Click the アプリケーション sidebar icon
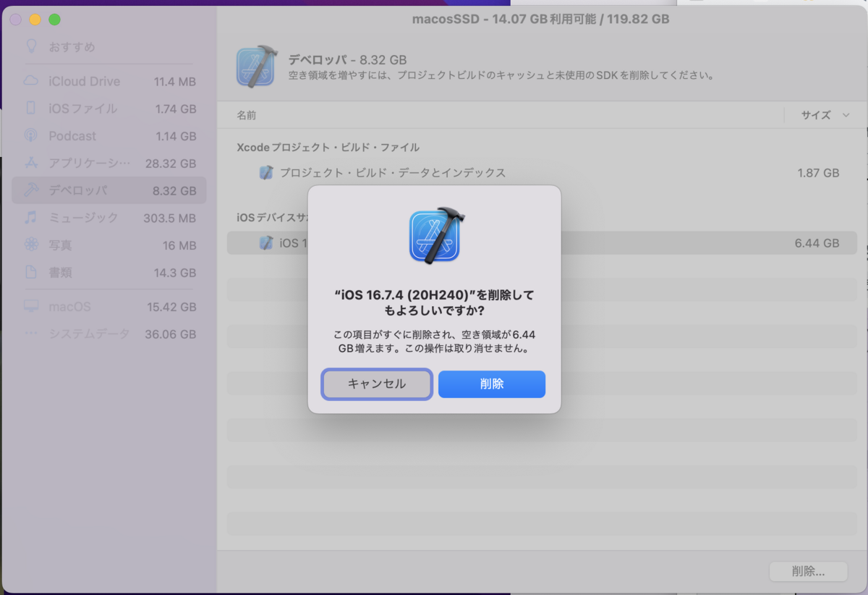The image size is (868, 595). (x=31, y=163)
